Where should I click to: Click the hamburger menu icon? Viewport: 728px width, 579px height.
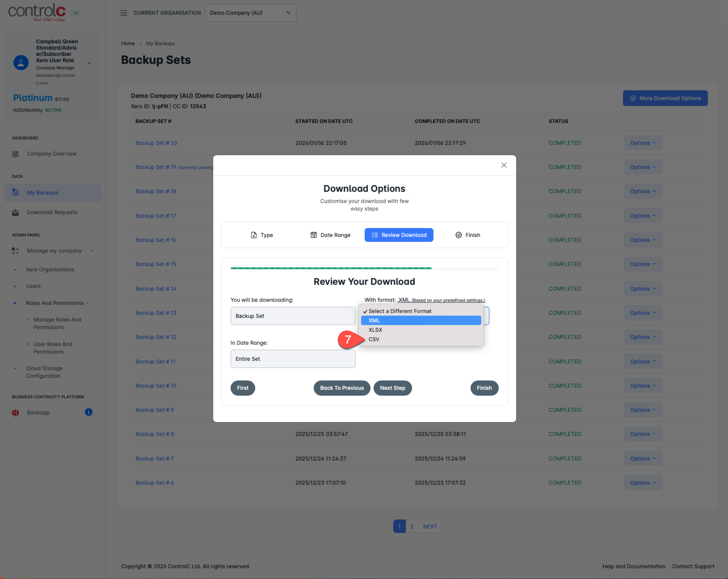coord(124,13)
